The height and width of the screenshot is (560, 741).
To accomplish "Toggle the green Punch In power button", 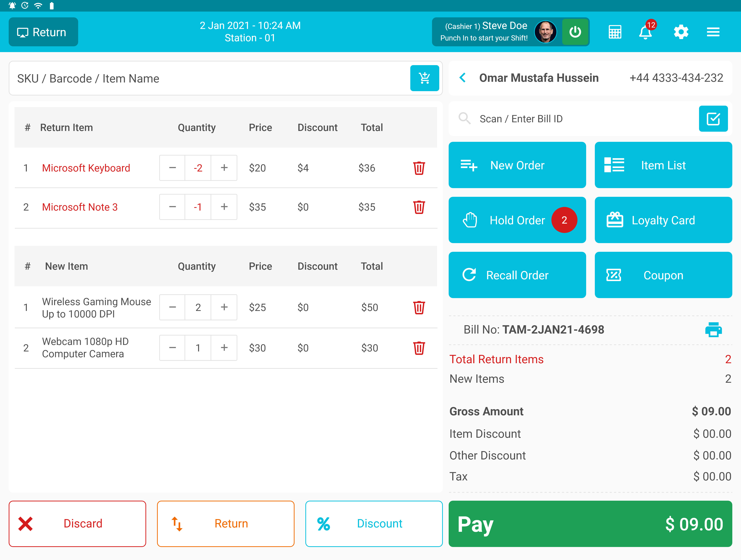I will tap(575, 32).
